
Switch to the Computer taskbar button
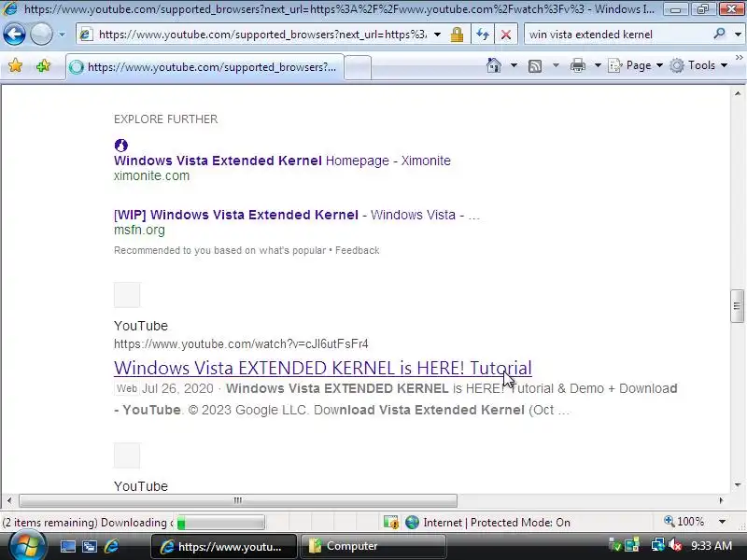point(373,546)
